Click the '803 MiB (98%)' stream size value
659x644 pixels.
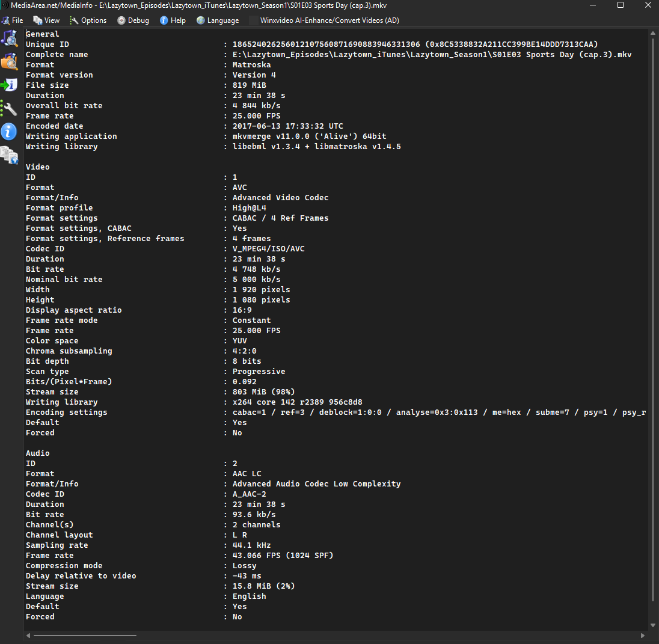click(x=263, y=392)
